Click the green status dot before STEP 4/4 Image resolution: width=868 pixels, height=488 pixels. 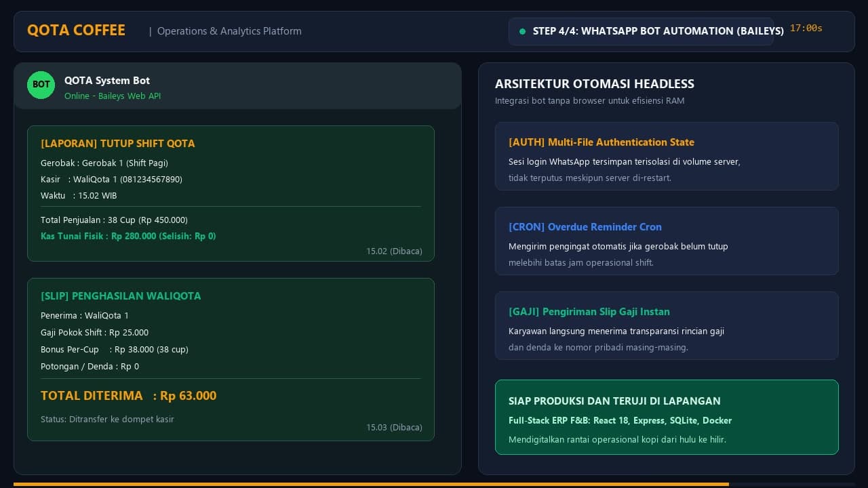point(522,31)
